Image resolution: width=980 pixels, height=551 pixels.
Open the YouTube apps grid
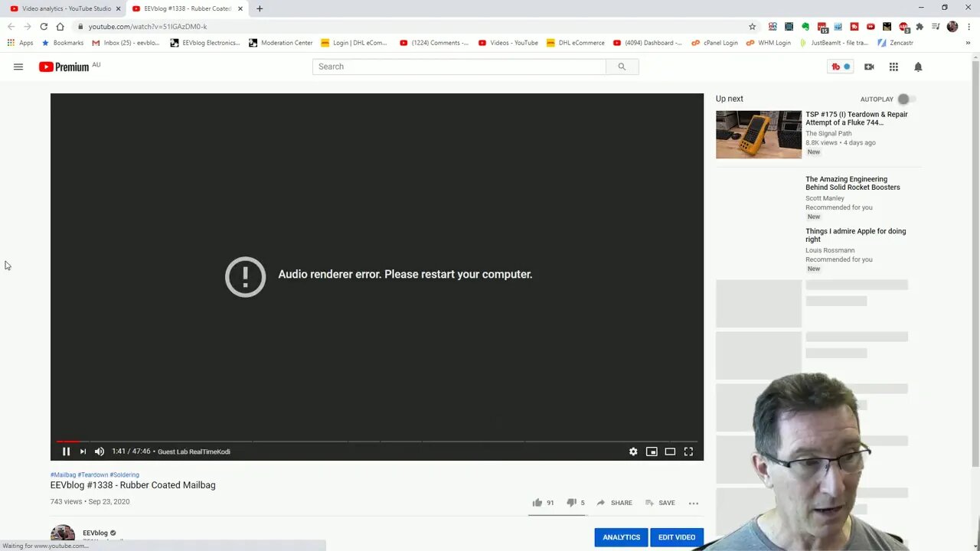tap(893, 67)
